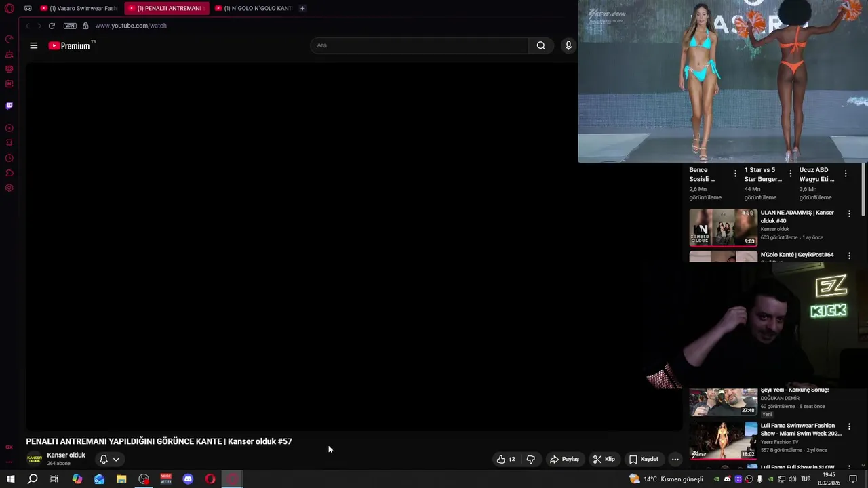Open Opera browser icon on taskbar

pos(210,479)
